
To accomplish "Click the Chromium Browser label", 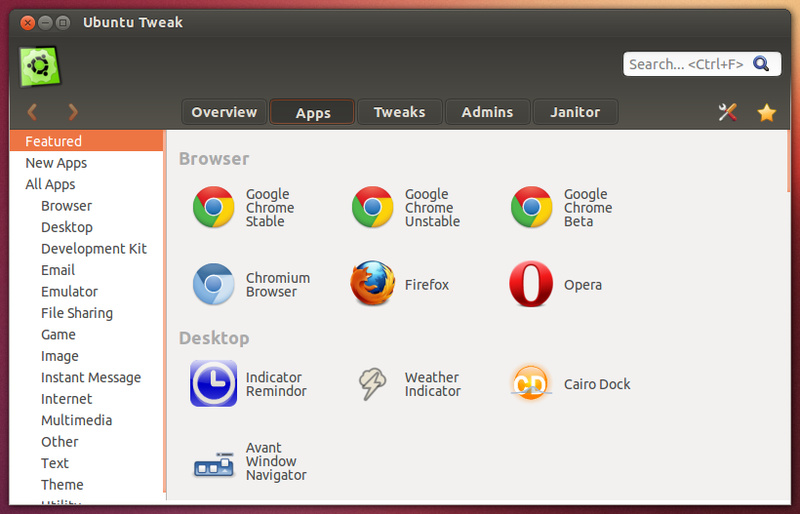I will pyautogui.click(x=278, y=284).
